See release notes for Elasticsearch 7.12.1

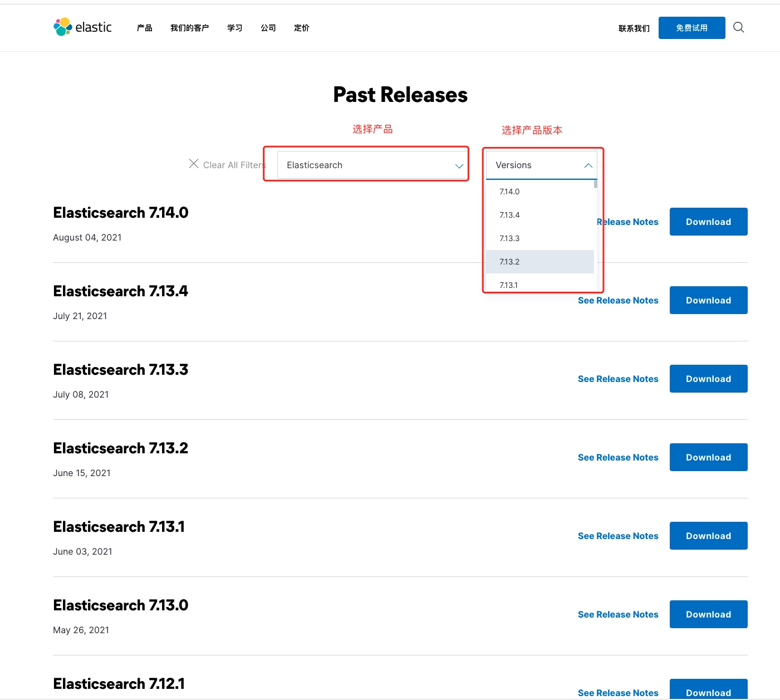point(618,693)
